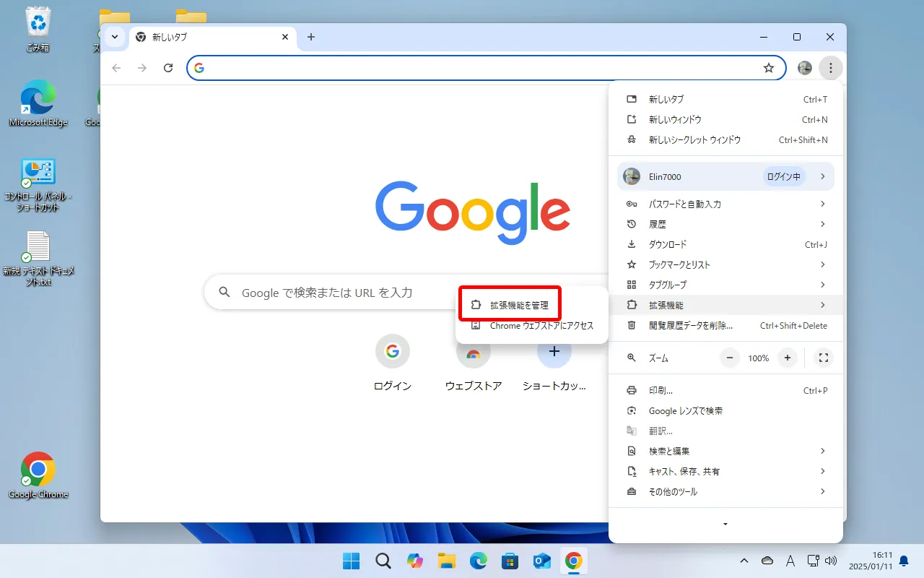The width and height of the screenshot is (924, 578).
Task: Toggle fullscreen mode icon
Action: pos(824,358)
